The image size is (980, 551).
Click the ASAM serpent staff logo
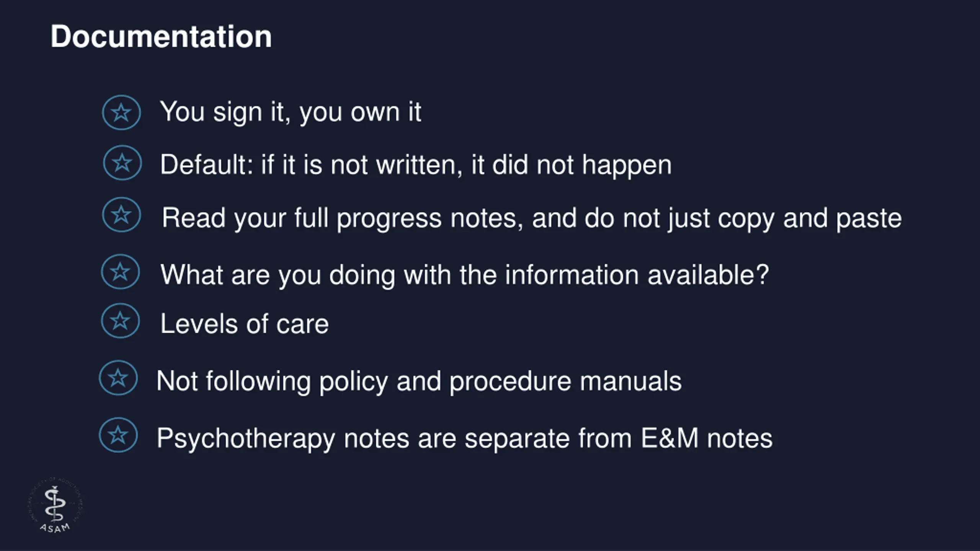[55, 505]
